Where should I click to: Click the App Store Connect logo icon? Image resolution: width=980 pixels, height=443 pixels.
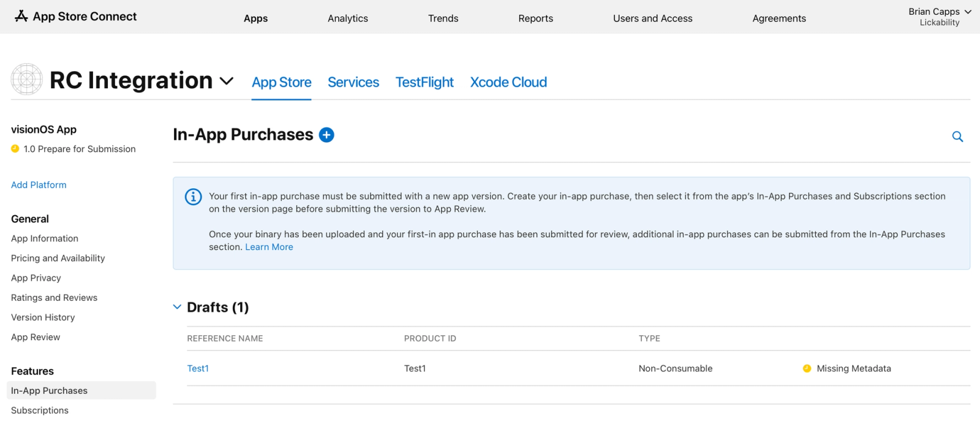click(x=21, y=16)
